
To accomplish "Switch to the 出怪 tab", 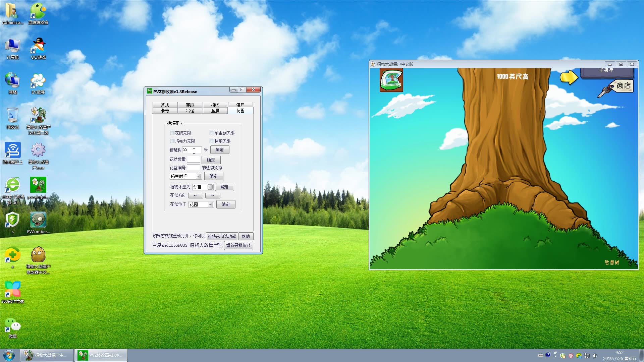I will click(190, 111).
